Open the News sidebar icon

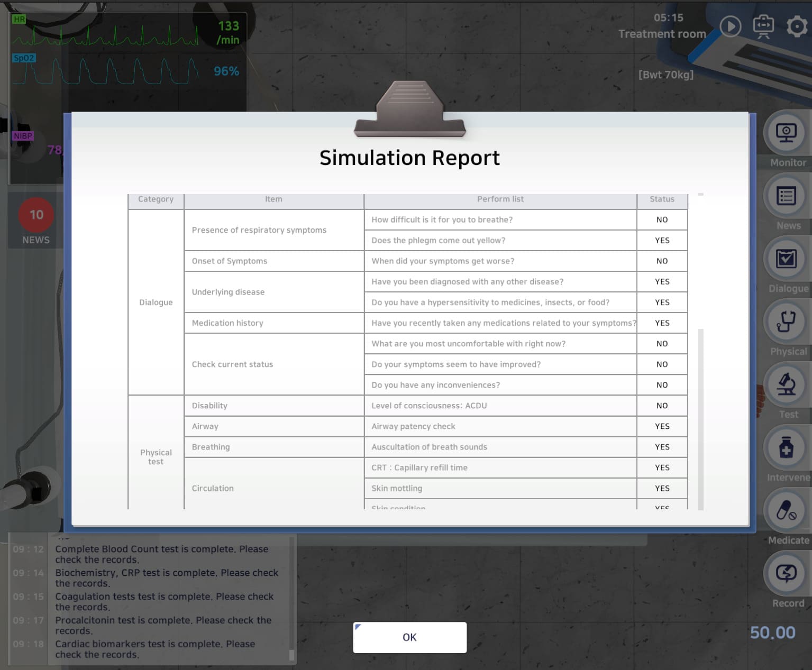(786, 196)
